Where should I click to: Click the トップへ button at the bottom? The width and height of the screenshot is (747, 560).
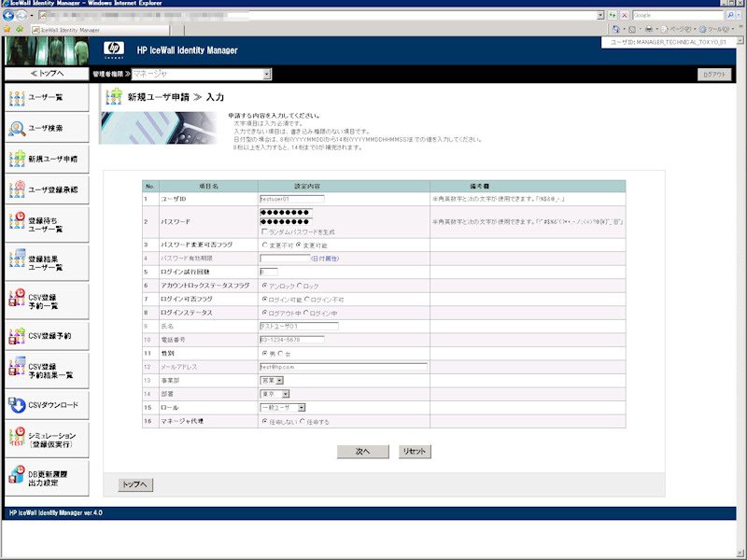(135, 484)
